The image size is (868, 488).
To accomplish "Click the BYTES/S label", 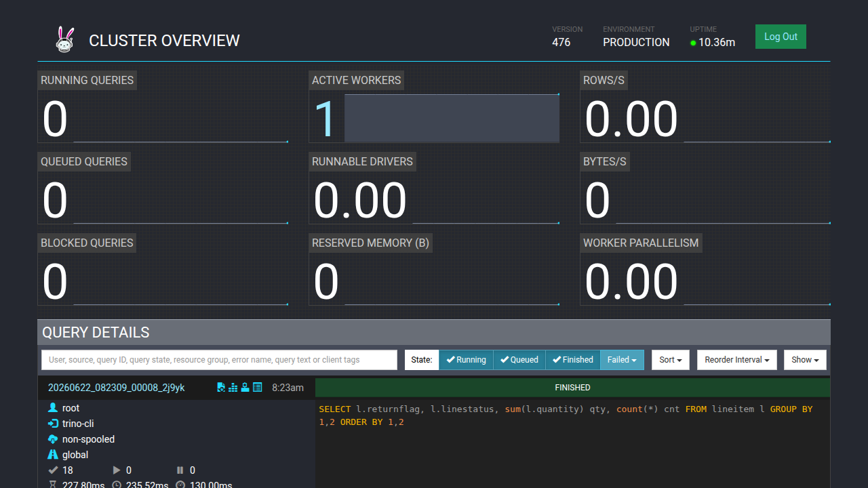I will [x=605, y=161].
